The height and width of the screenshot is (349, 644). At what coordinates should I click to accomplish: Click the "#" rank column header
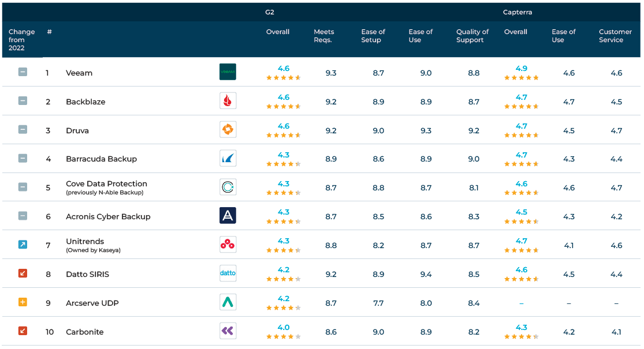pos(49,32)
